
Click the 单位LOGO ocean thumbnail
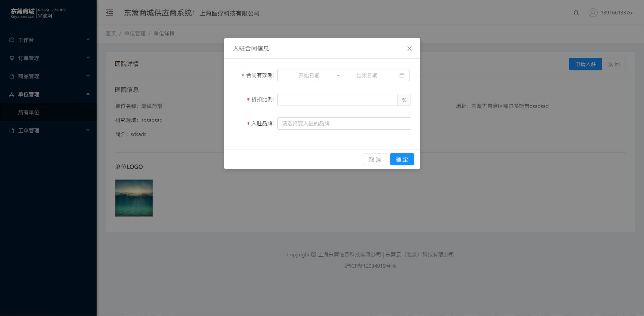click(x=134, y=198)
